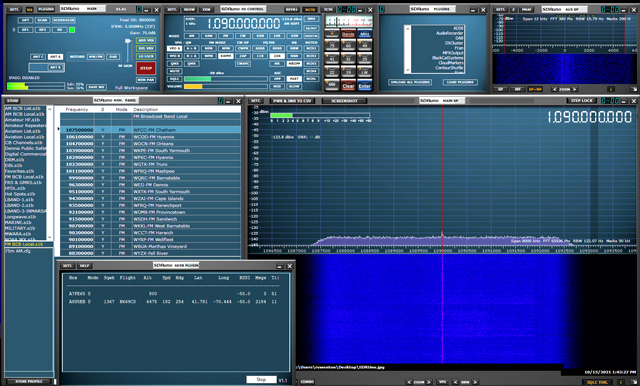The image size is (640, 386).
Task: Click zoom-out arrow at Main SP bottom bar
Action: tap(409, 382)
